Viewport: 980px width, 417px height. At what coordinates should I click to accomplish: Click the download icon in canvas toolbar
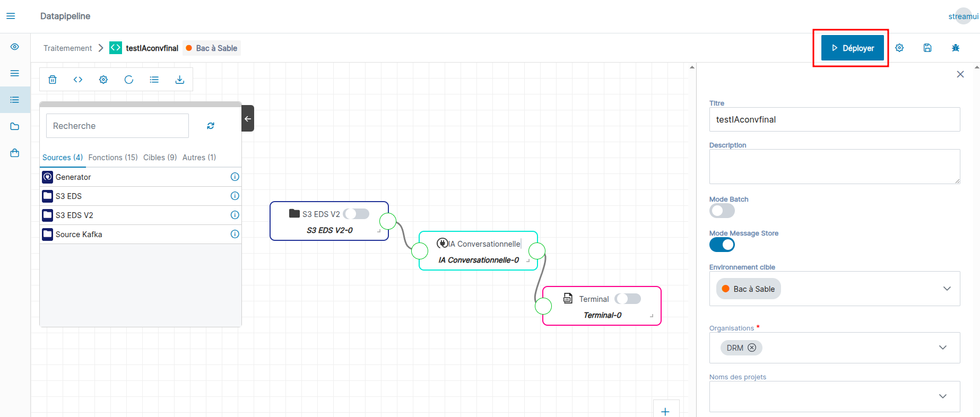tap(180, 80)
